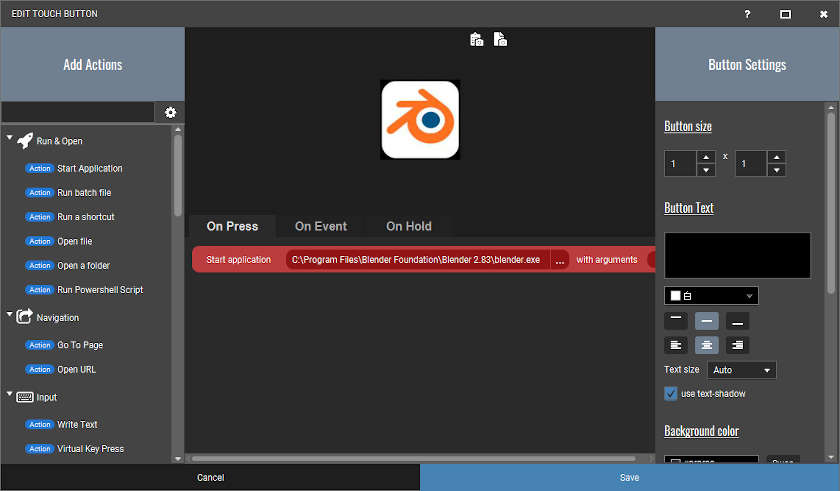Center button text horizontally
This screenshot has height=491, width=840.
[x=707, y=345]
